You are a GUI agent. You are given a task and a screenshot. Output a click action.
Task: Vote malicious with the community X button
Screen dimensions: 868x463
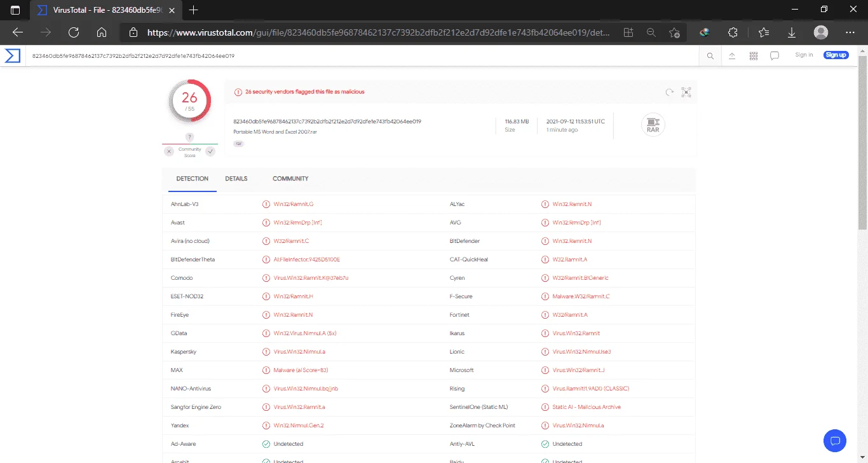[168, 151]
